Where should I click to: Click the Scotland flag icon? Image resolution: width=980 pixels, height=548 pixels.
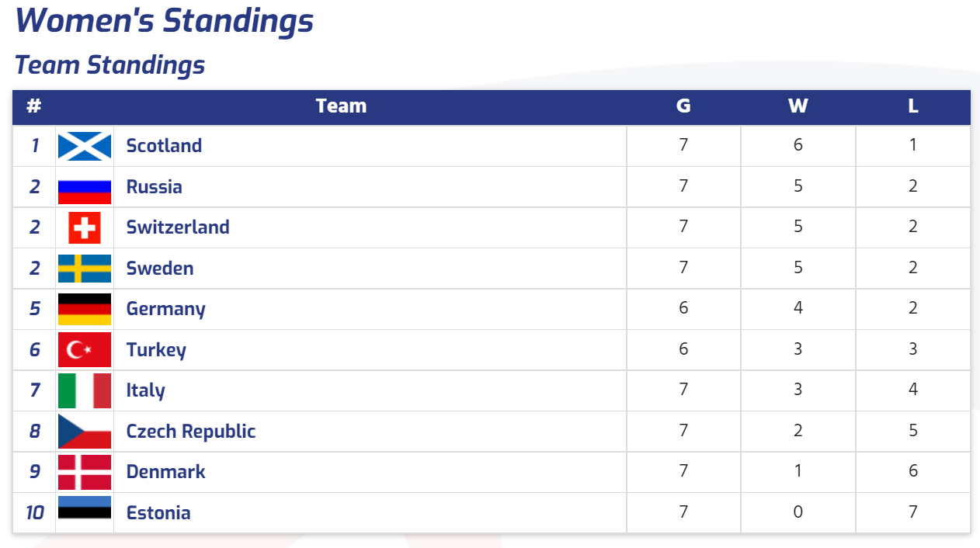(85, 146)
